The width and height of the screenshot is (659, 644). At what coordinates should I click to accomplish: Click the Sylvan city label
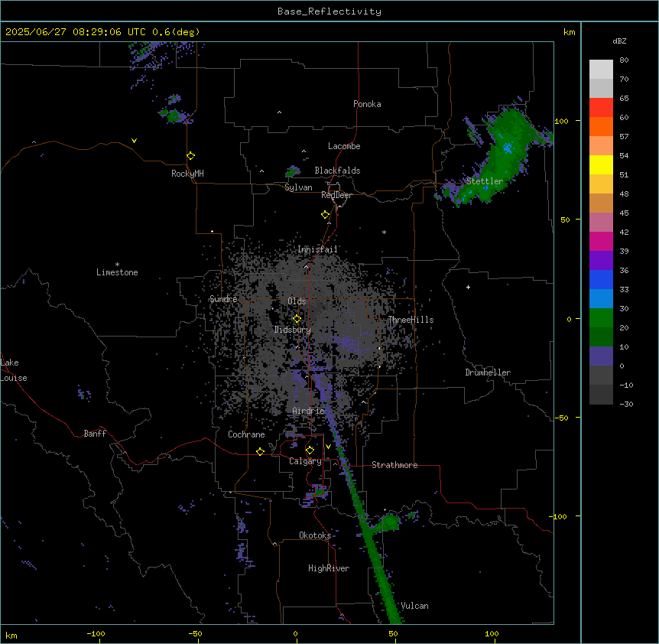tap(298, 187)
